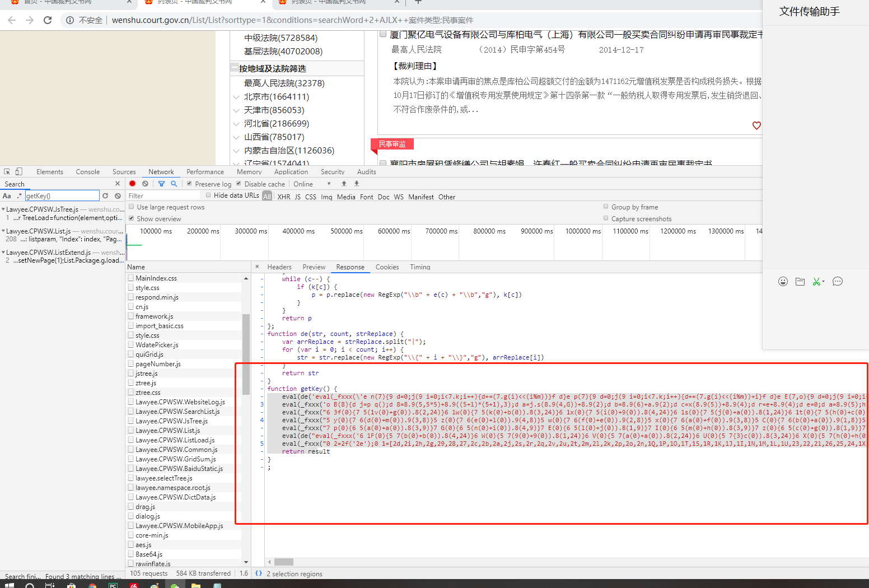Enable the Capture screenshots checkbox
The width and height of the screenshot is (869, 588).
[x=606, y=218]
